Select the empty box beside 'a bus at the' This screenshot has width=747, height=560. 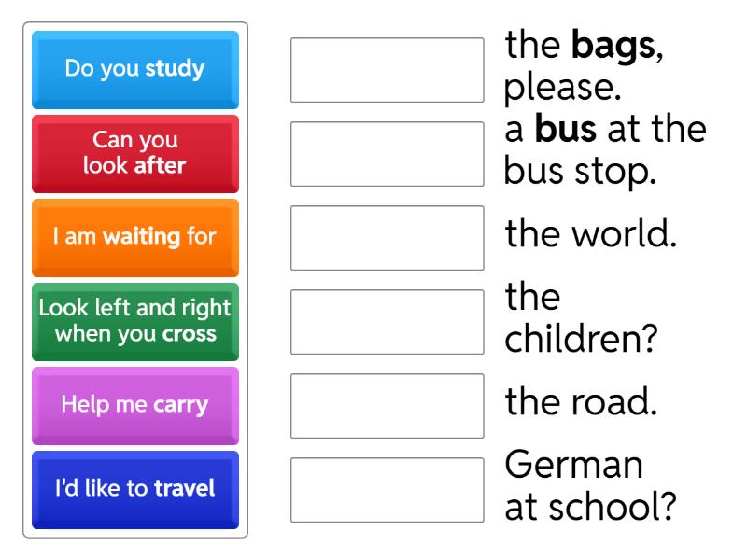(x=387, y=154)
